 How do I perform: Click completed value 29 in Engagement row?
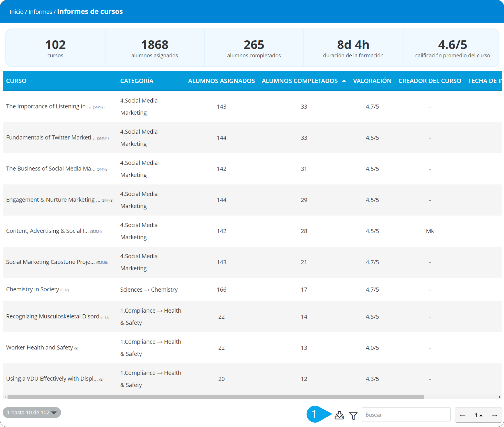(x=304, y=200)
